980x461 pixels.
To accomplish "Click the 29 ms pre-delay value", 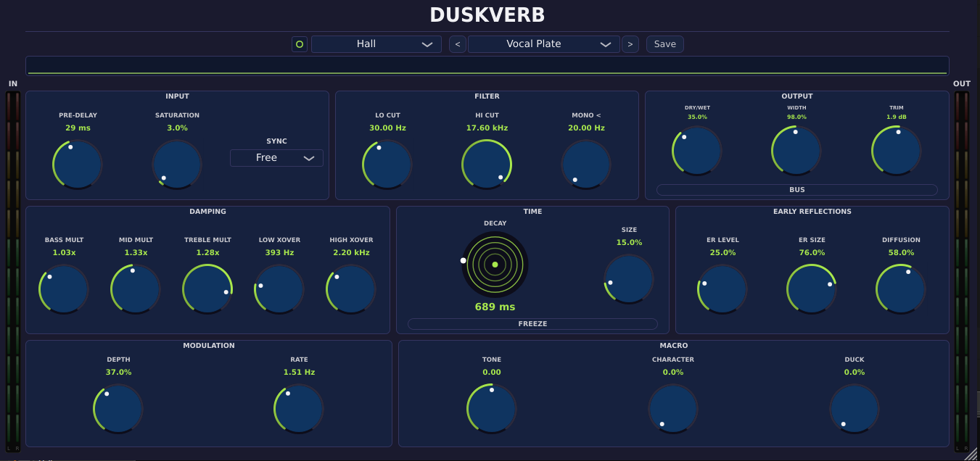I will point(78,128).
